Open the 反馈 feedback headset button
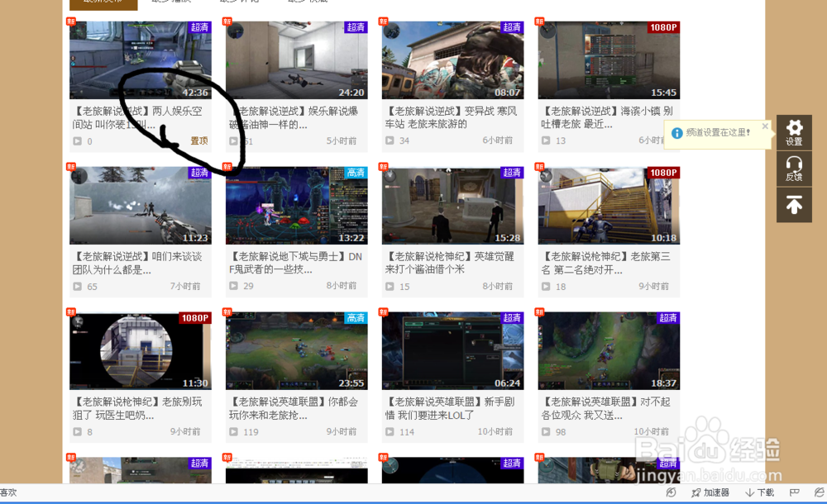Image resolution: width=827 pixels, height=504 pixels. tap(794, 169)
